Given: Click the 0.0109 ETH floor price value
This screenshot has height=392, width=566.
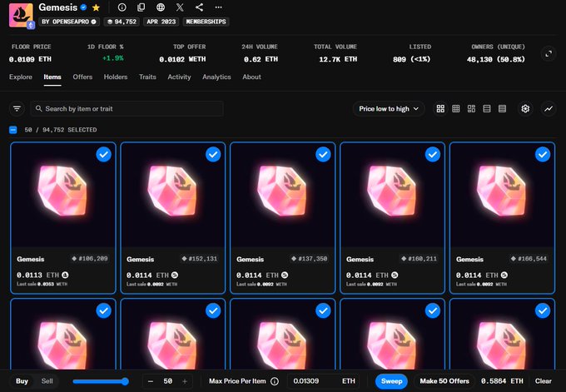Looking at the screenshot, I should [30, 59].
